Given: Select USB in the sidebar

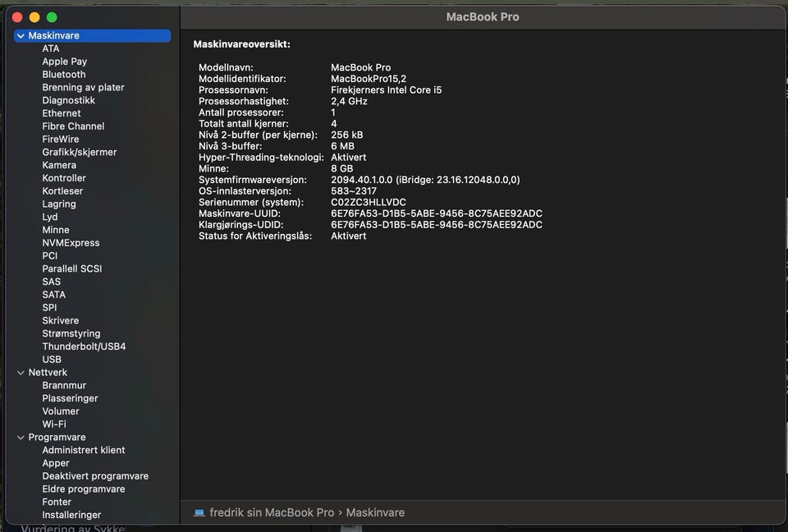Looking at the screenshot, I should click(x=52, y=360).
